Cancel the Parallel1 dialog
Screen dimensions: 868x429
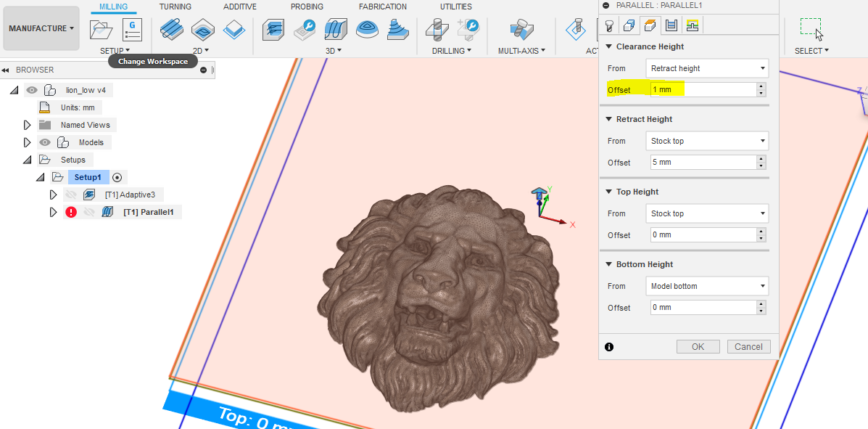click(x=748, y=346)
